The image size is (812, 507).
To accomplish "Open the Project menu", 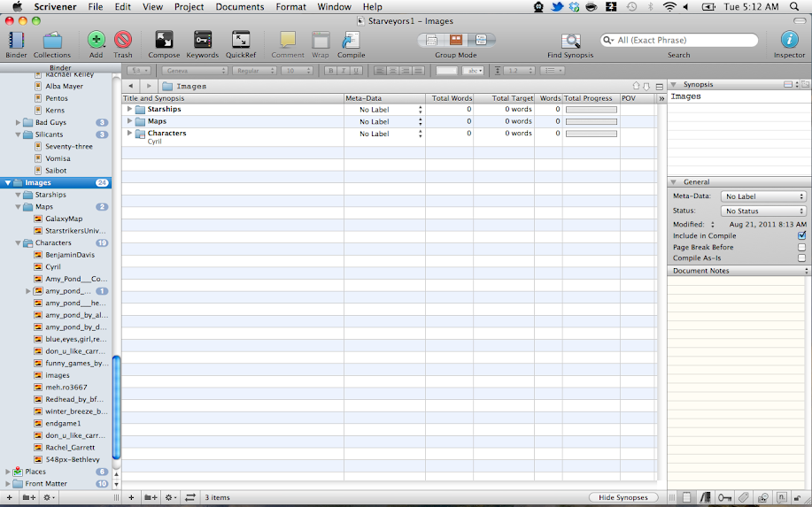I will pyautogui.click(x=189, y=7).
